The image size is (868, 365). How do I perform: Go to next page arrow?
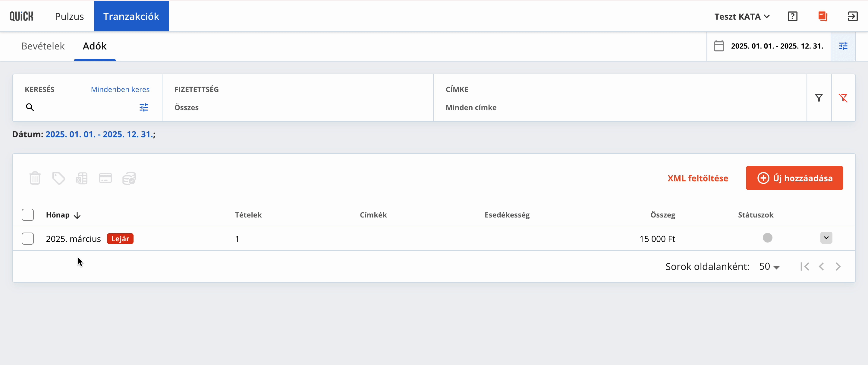pyautogui.click(x=838, y=266)
